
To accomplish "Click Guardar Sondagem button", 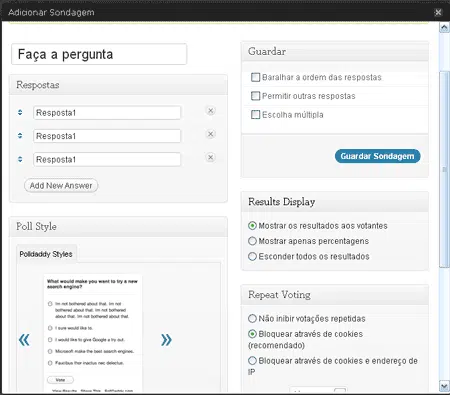I will [377, 156].
